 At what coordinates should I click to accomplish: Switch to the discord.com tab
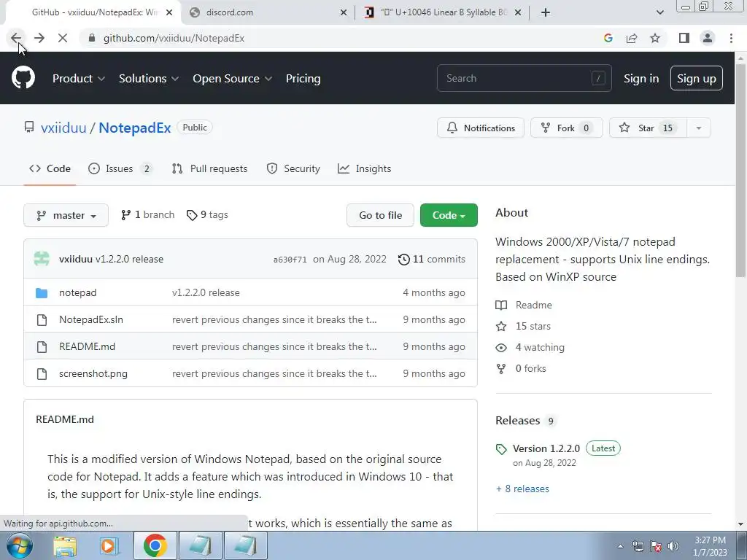267,12
